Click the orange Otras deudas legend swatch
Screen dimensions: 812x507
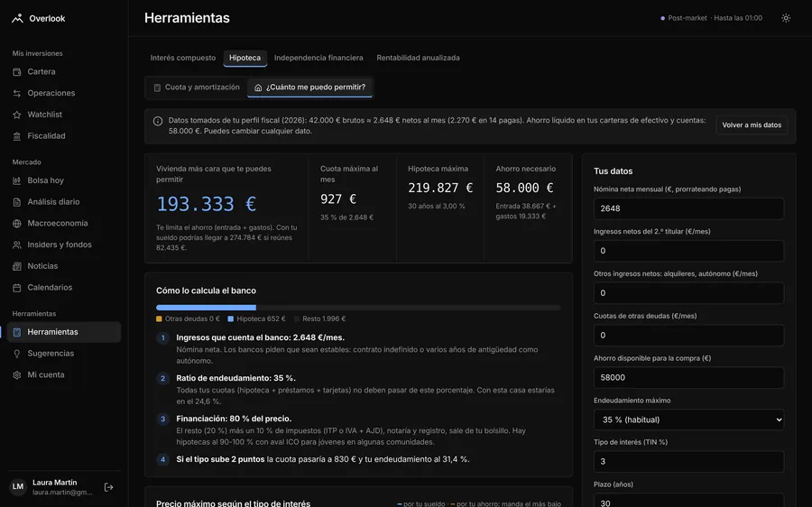[159, 319]
